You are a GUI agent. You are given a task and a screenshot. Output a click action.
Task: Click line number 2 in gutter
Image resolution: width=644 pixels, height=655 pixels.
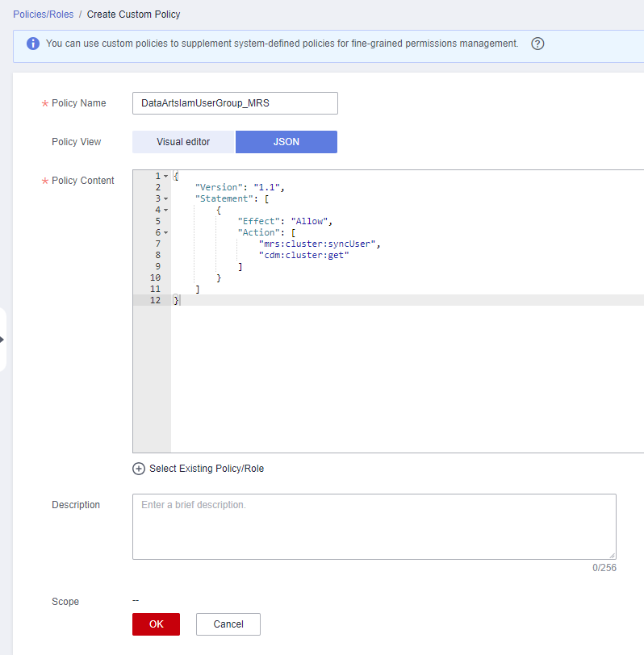tap(158, 188)
